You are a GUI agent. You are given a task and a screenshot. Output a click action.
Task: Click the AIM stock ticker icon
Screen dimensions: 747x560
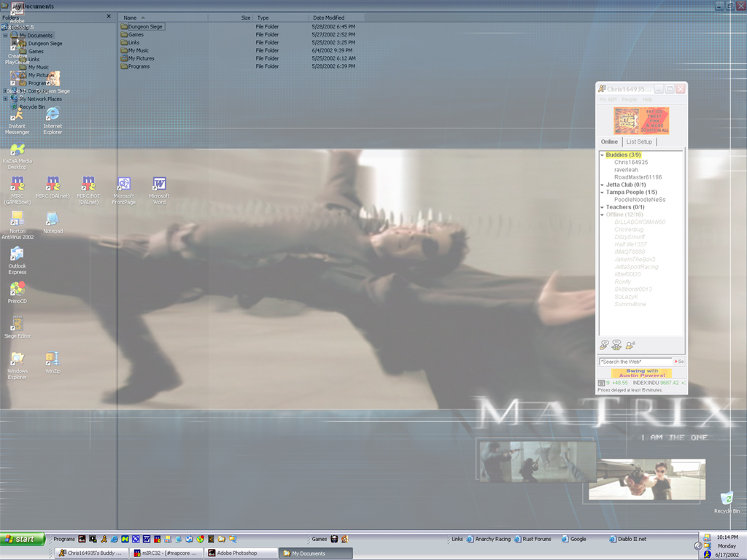[x=601, y=383]
